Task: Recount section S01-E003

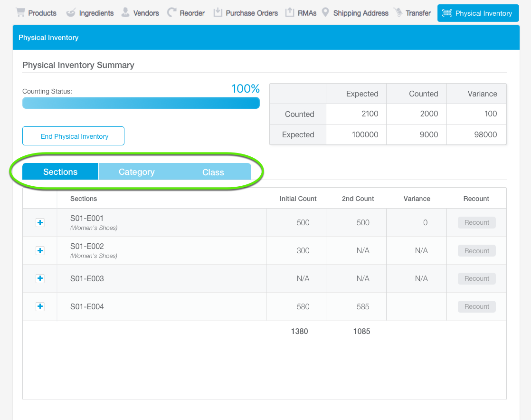Action: (x=476, y=278)
